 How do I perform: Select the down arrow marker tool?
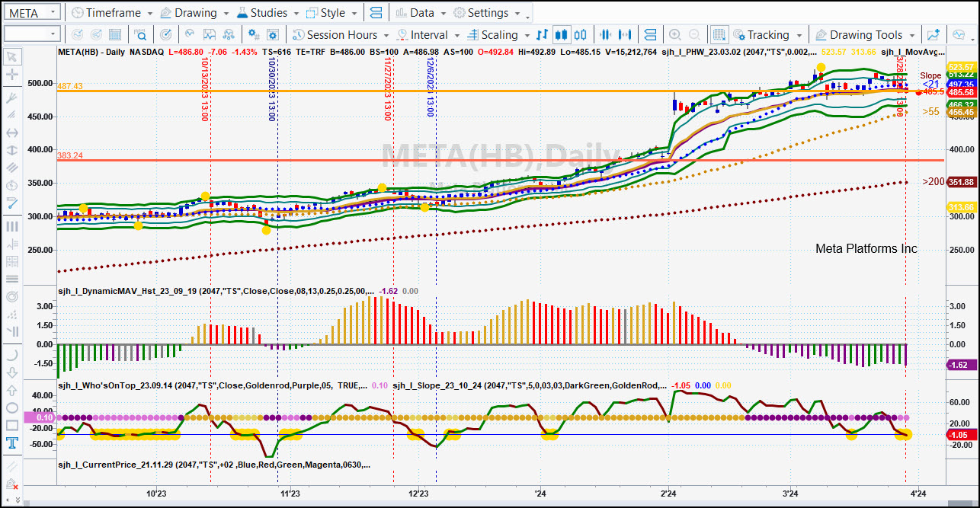[x=12, y=372]
